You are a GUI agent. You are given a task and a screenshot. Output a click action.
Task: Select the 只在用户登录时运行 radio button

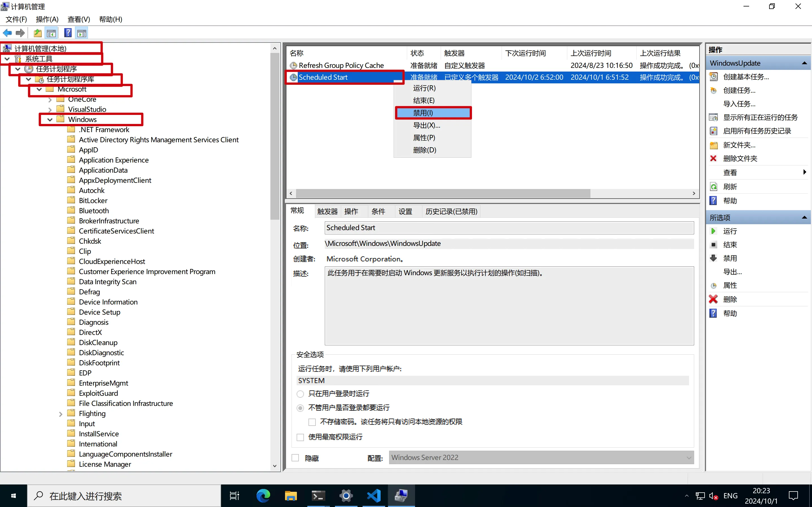coord(300,394)
